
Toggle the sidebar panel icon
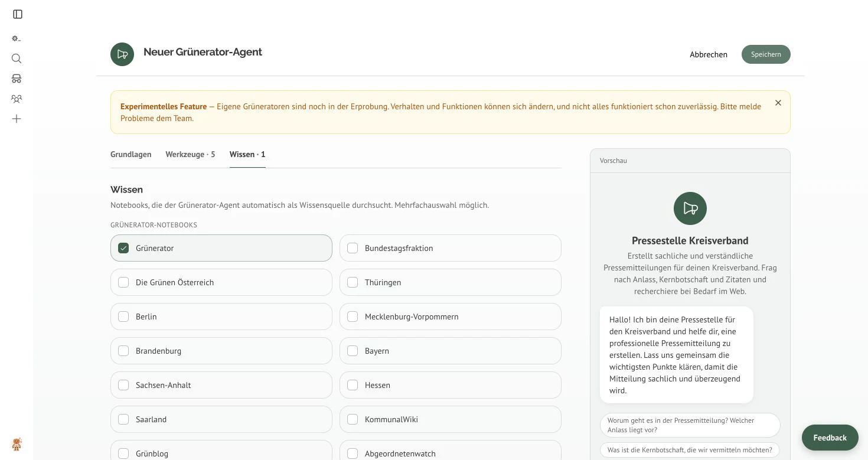click(18, 14)
